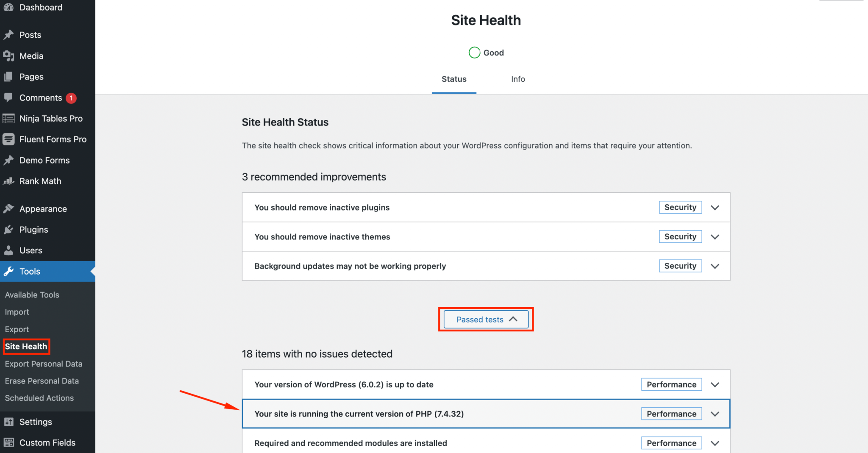Open Ninja Tables Pro from the sidebar
Viewport: 868px width, 453px height.
pos(8,118)
